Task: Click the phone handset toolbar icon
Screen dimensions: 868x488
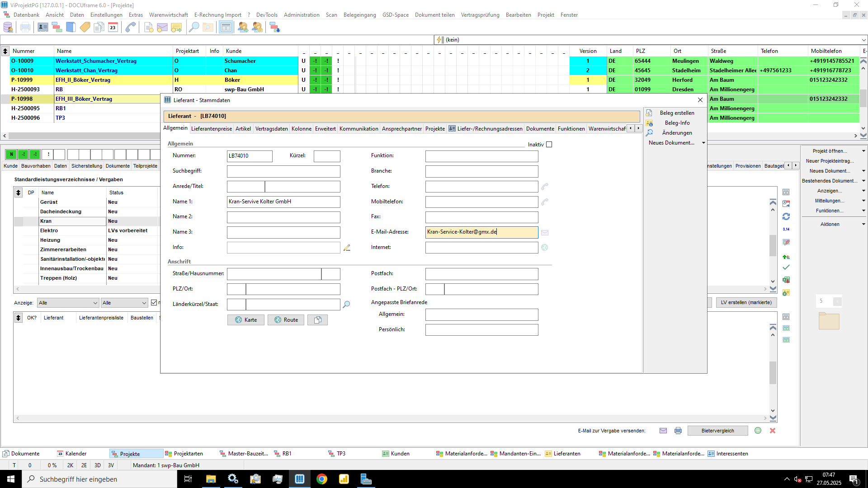Action: tap(131, 28)
